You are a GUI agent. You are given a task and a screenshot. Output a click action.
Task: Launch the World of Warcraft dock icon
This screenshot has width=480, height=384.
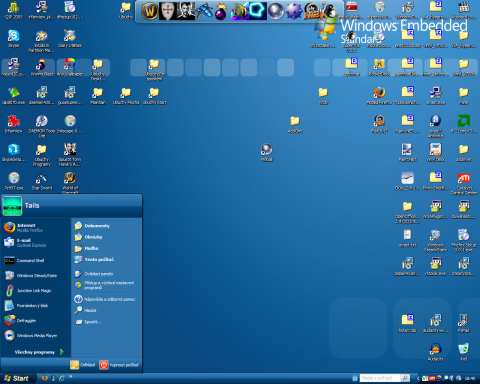point(150,11)
